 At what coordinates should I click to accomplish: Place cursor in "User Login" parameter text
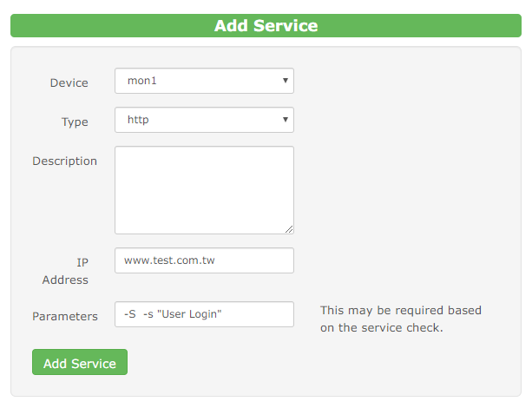[x=189, y=314]
